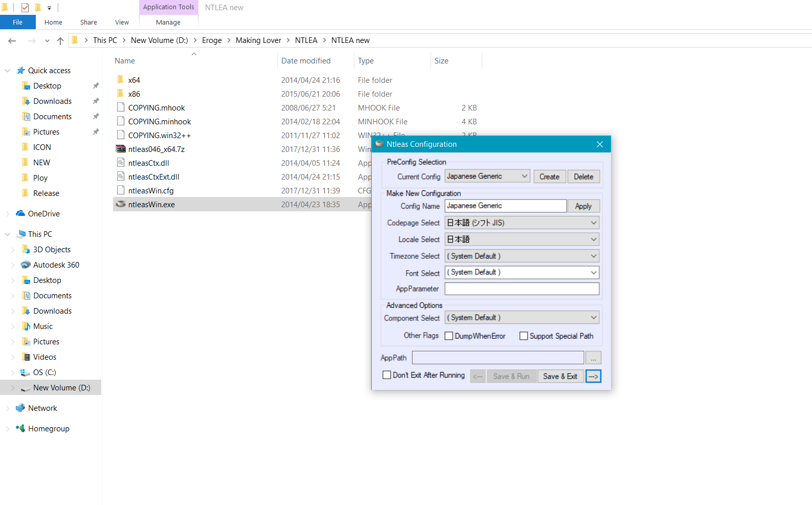
Task: Click the AppParameter text field
Action: tap(522, 289)
